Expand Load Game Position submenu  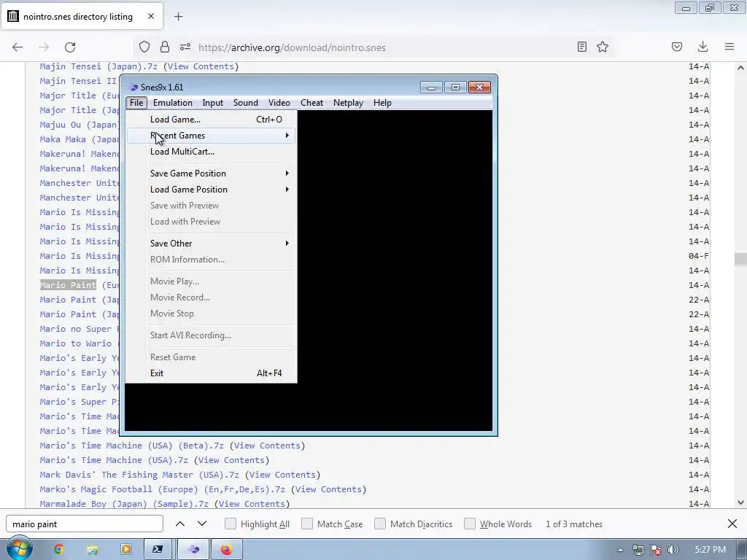211,190
